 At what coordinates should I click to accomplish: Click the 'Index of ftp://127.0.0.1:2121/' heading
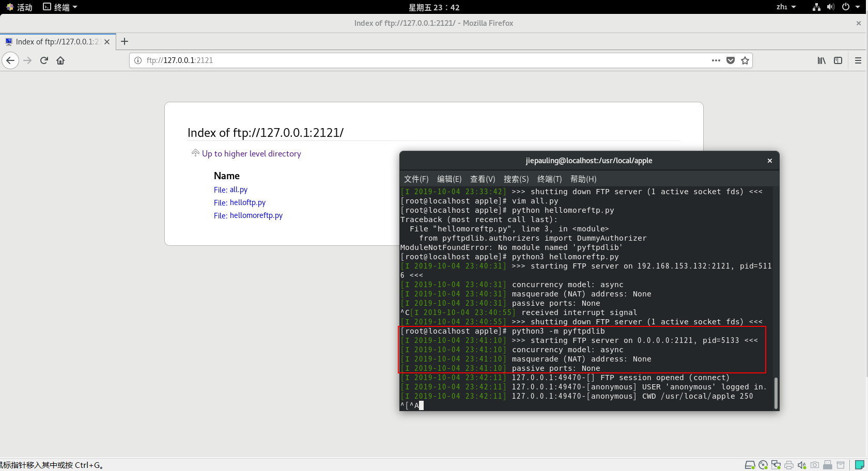click(x=266, y=133)
